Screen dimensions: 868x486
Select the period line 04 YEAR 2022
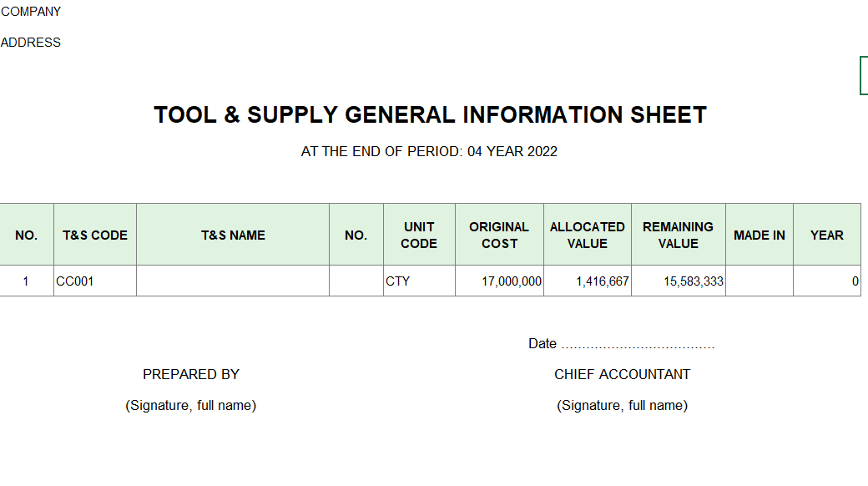tap(429, 151)
